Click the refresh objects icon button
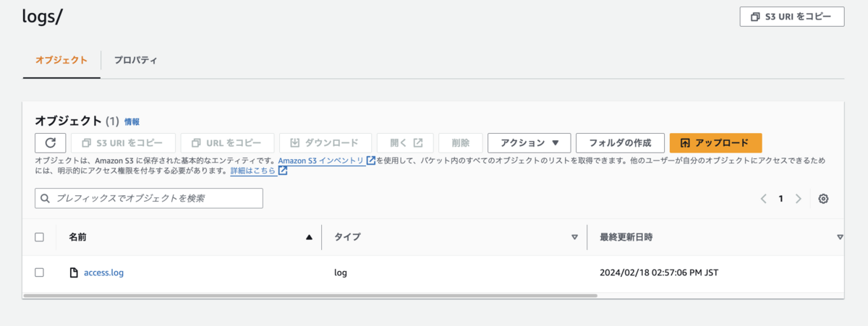Image resolution: width=868 pixels, height=326 pixels. tap(51, 143)
